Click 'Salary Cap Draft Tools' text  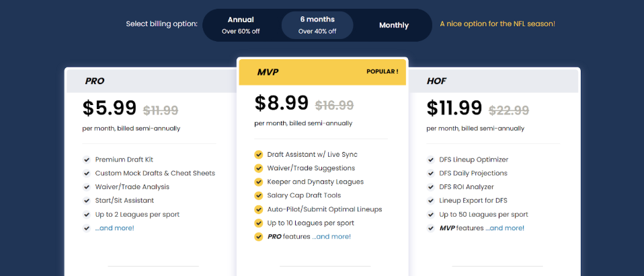[x=304, y=195]
